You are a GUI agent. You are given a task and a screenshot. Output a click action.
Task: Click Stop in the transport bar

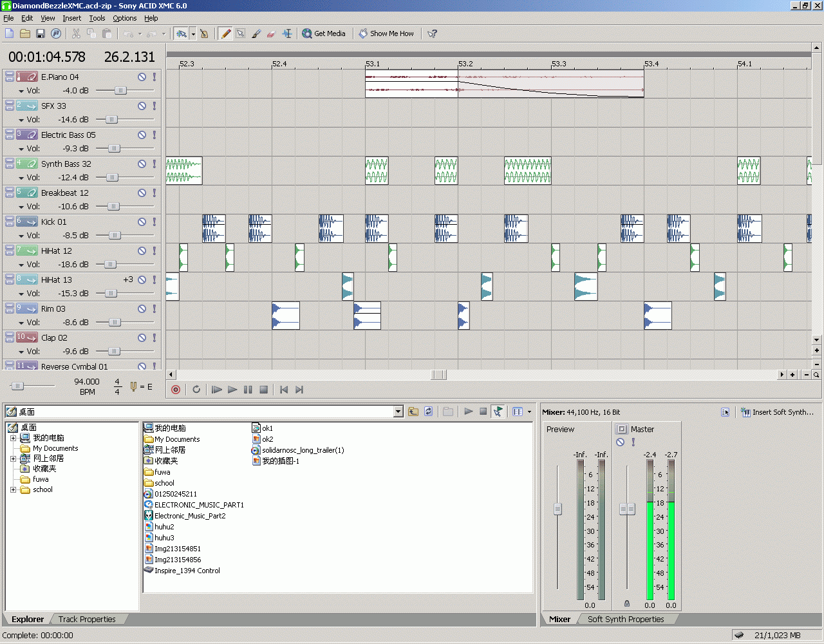pos(263,390)
